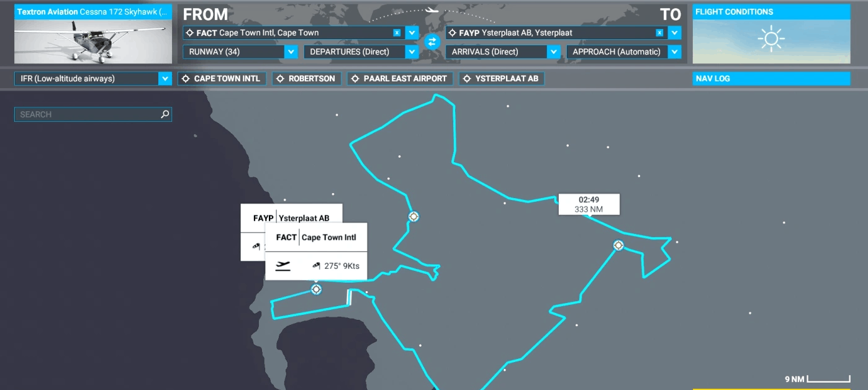The height and width of the screenshot is (390, 868).
Task: Select the waypoint marker near 02:49 label
Action: coord(618,245)
